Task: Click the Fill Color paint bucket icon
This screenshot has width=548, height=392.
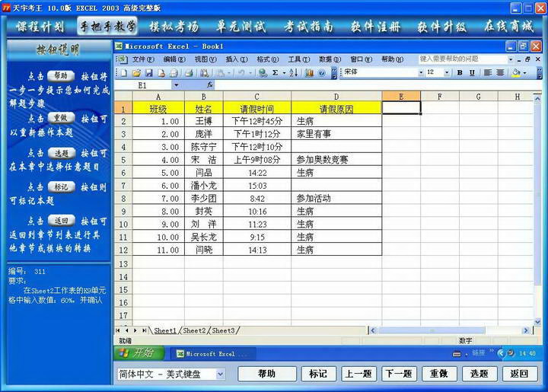Action: click(x=516, y=72)
